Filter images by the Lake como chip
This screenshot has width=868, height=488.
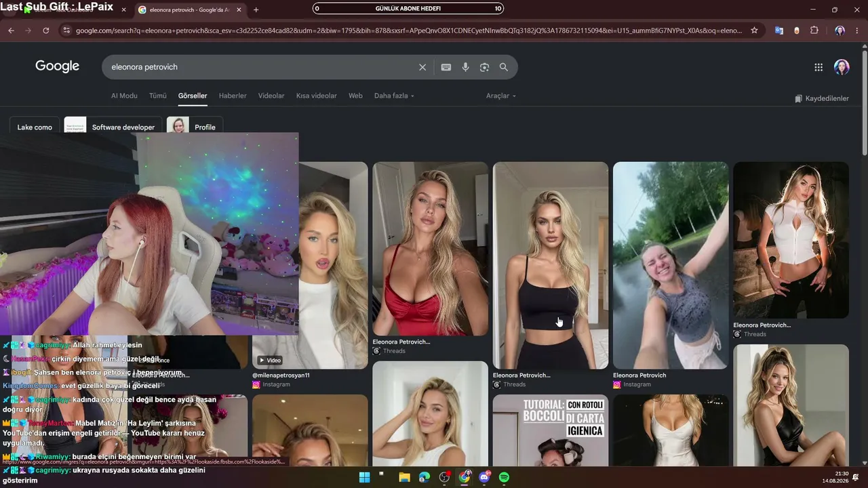coord(35,127)
